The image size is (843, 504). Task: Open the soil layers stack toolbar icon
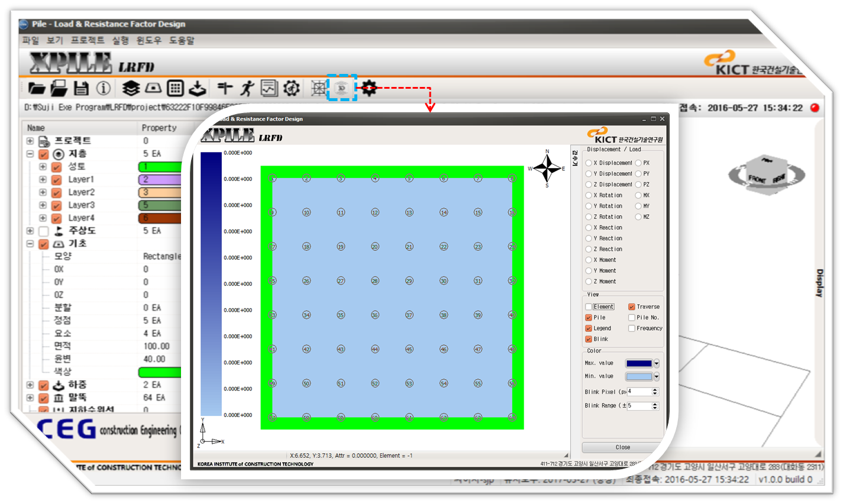(x=131, y=89)
